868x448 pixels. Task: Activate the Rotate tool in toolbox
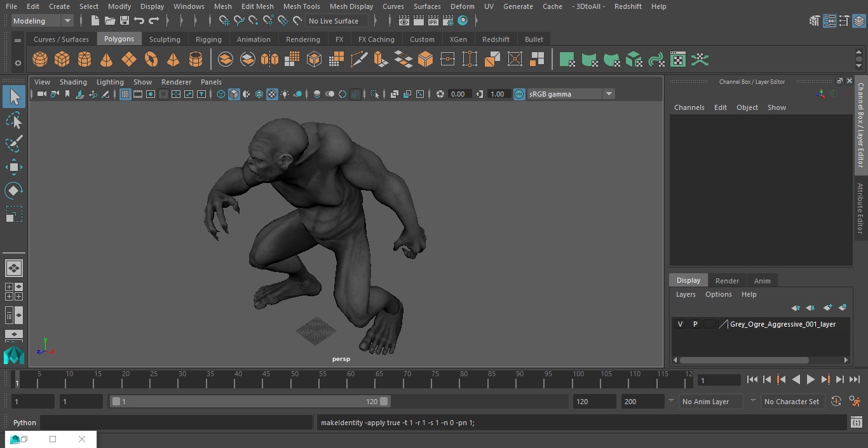click(x=14, y=191)
